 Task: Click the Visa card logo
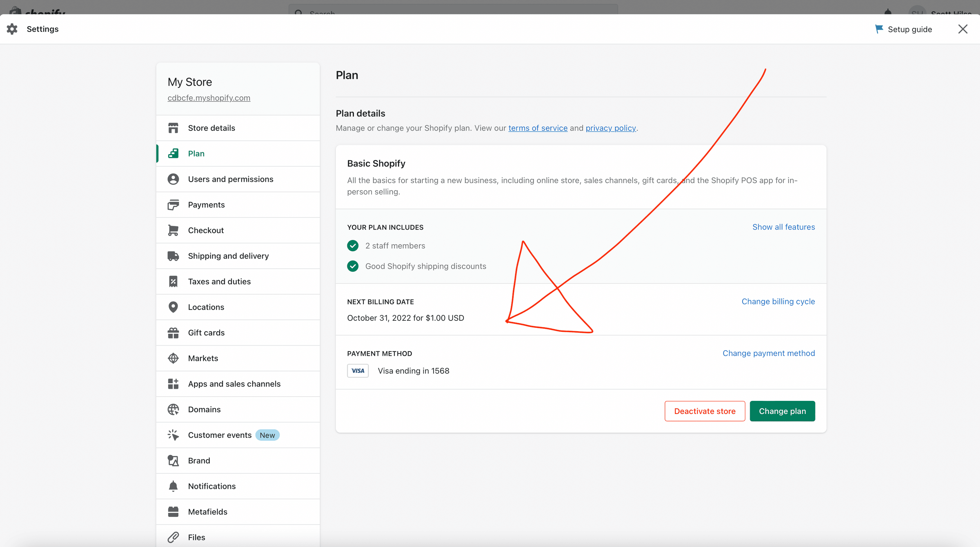pos(358,371)
